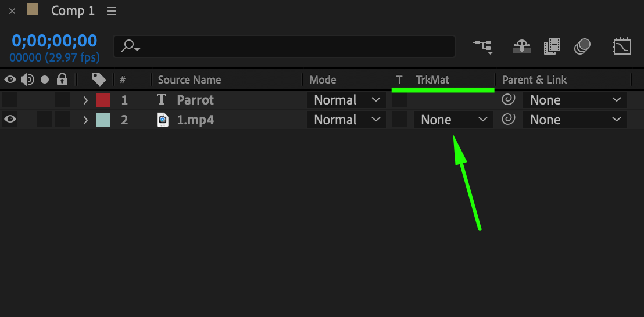
Task: Click the pick whip for Parrot layer
Action: click(x=508, y=100)
